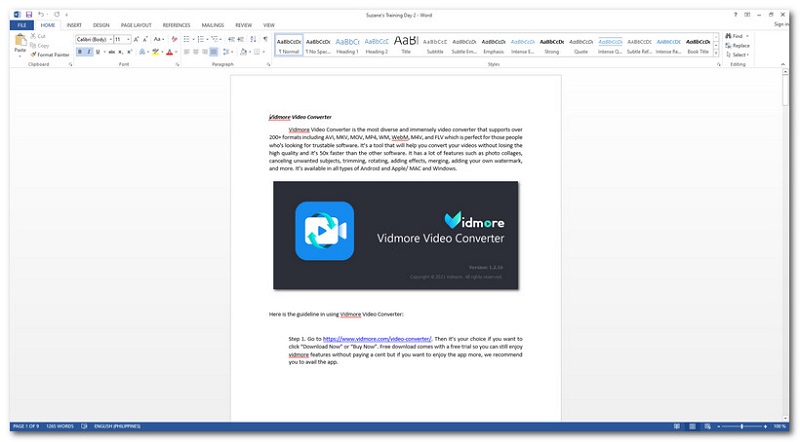This screenshot has width=800, height=442.
Task: Switch to Print Layout view
Action: click(692, 426)
